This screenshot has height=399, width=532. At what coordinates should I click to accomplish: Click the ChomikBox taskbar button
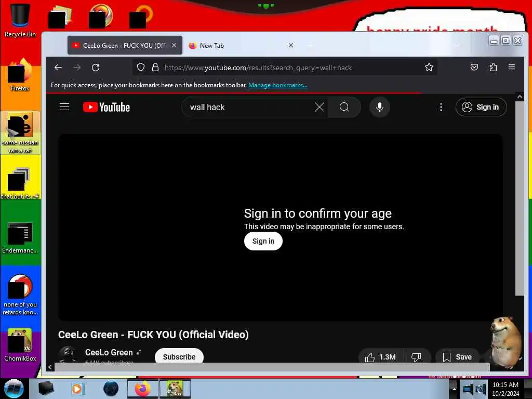(x=175, y=389)
